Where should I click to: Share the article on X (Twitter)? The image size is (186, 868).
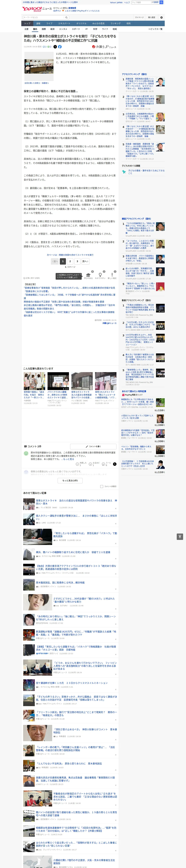tap(55, 47)
